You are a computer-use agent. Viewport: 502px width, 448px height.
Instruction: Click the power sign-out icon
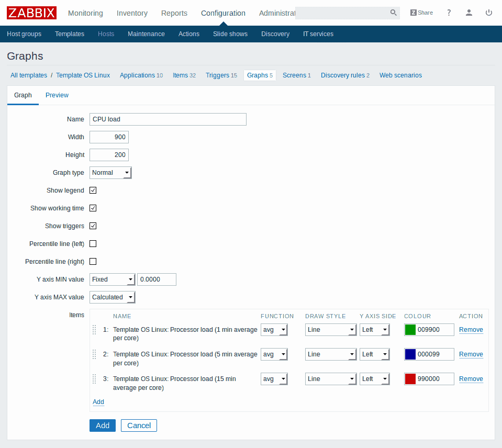489,13
